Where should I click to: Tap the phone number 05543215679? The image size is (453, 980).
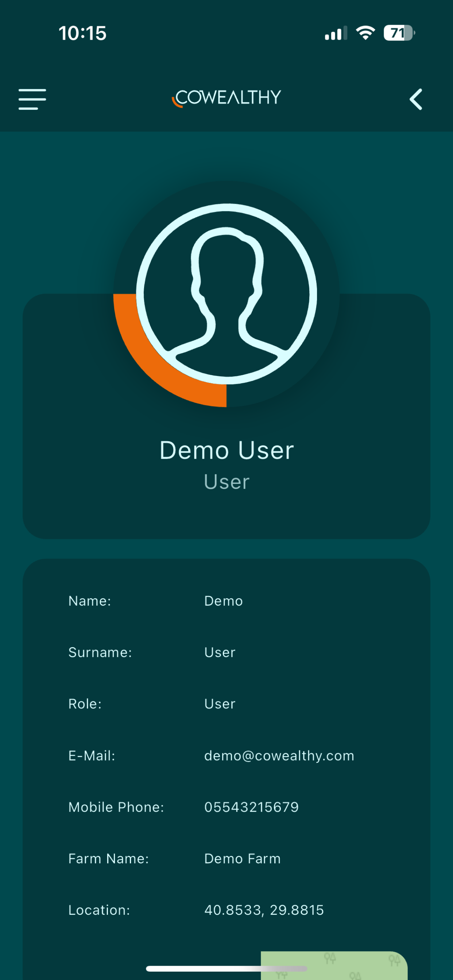coord(252,807)
